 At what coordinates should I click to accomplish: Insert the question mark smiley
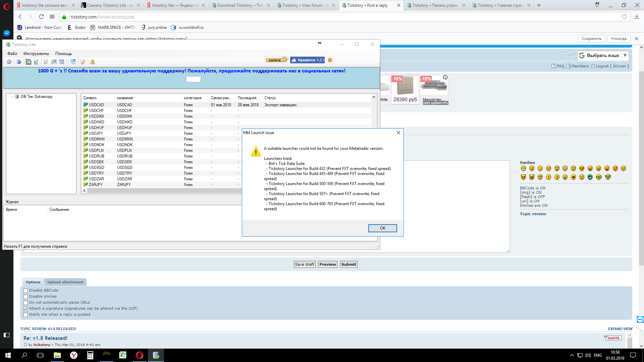(557, 177)
